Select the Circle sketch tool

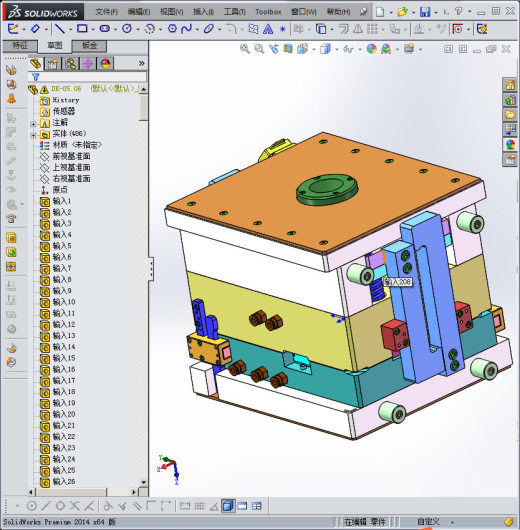[127, 29]
